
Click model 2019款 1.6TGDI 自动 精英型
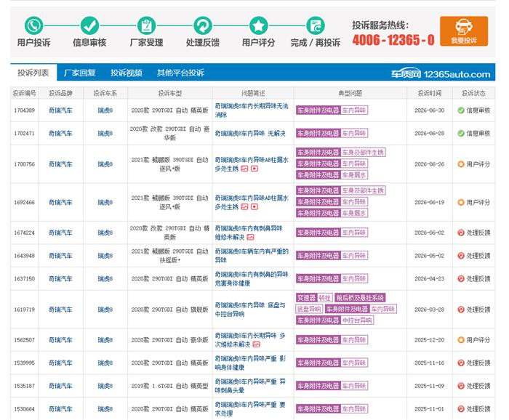point(169,386)
